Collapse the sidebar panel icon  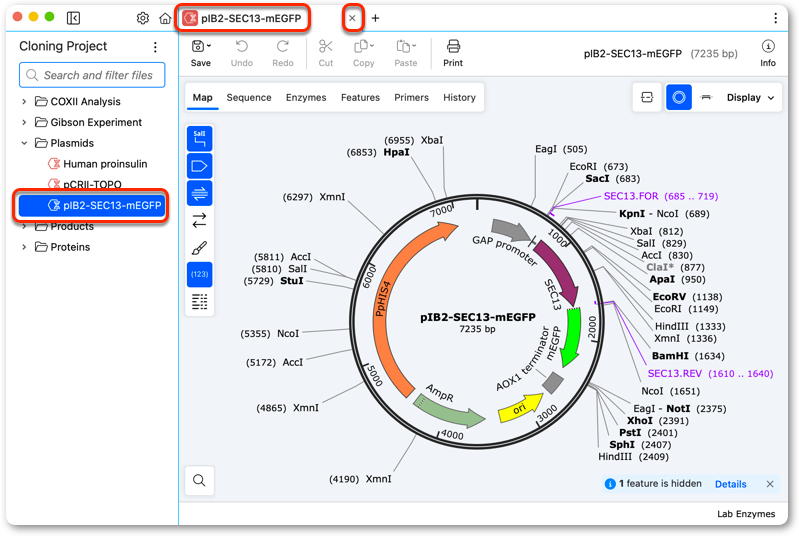[73, 18]
